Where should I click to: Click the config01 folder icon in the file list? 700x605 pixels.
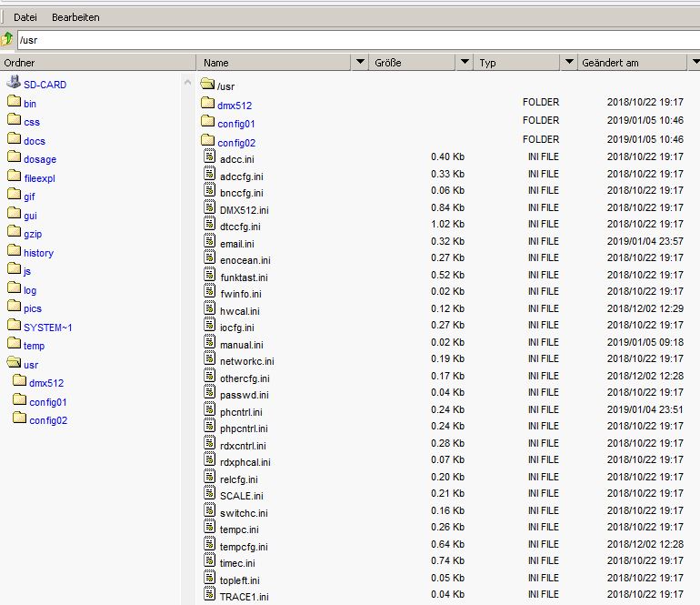pyautogui.click(x=207, y=121)
